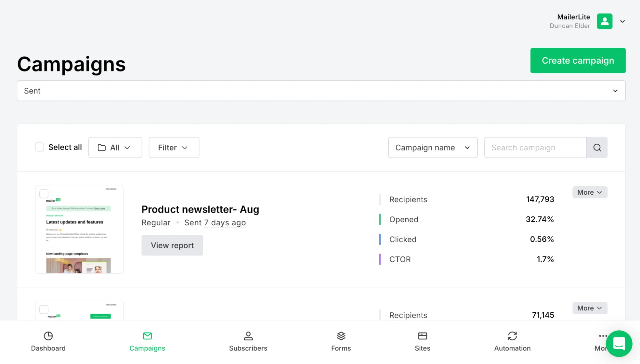The width and height of the screenshot is (640, 364).
Task: Click the green account avatar icon
Action: click(604, 21)
